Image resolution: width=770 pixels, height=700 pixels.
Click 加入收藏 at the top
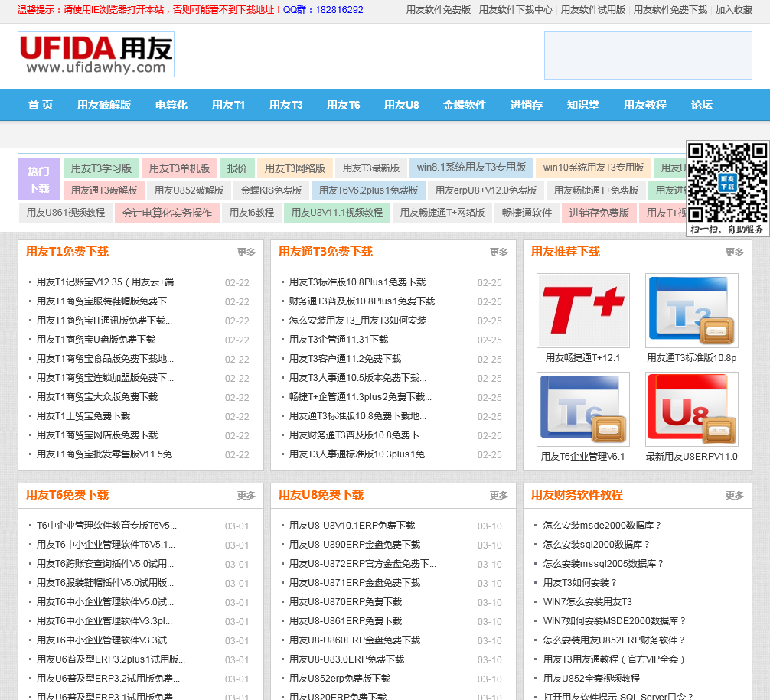(734, 10)
